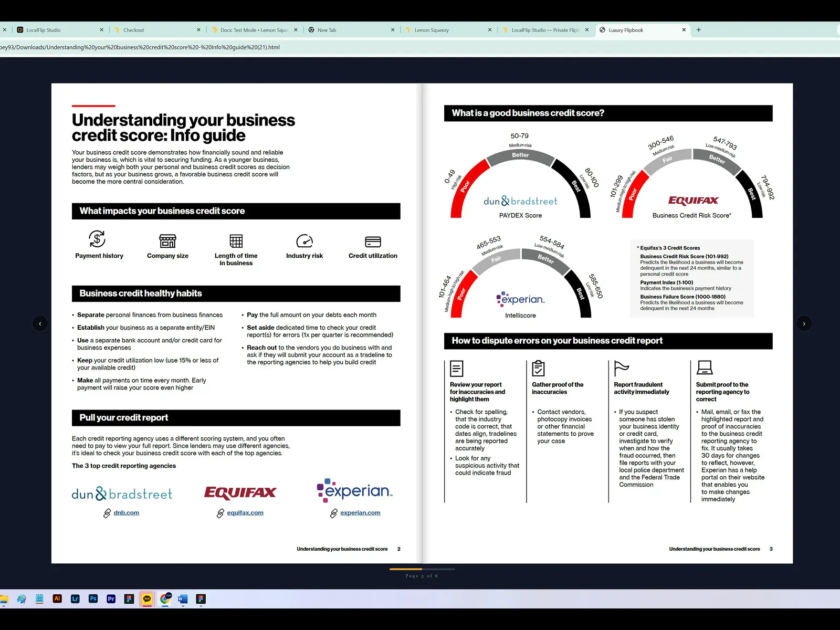Switch to the Lemon Squeezy tab
840x630 pixels.
[448, 30]
